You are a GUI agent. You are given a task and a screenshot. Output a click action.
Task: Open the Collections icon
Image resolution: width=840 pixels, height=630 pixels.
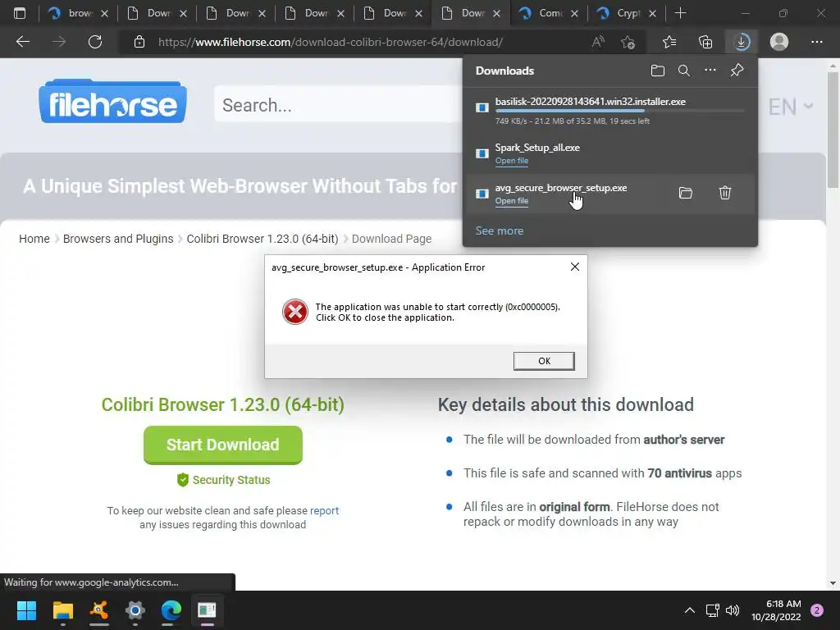pos(705,42)
